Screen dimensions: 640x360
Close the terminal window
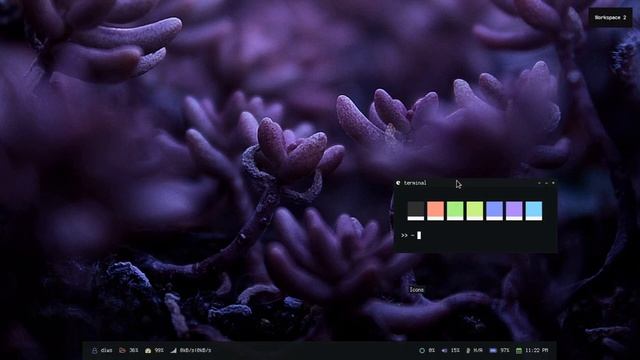[x=553, y=183]
